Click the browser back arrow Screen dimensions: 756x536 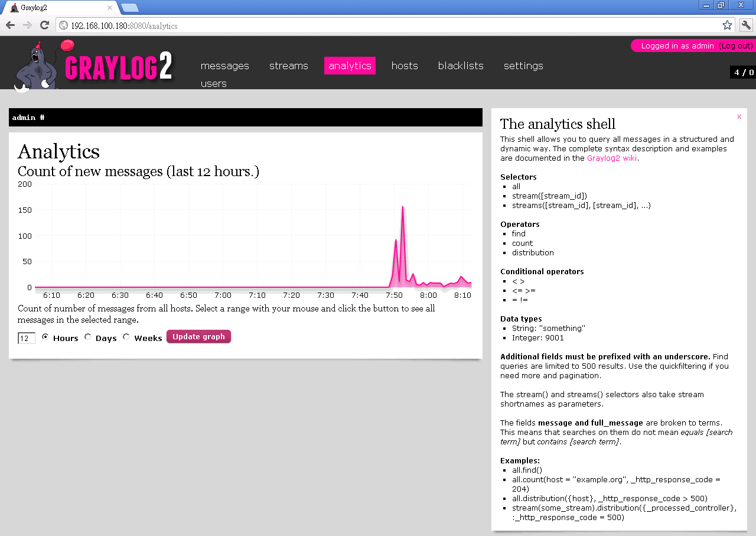(10, 25)
